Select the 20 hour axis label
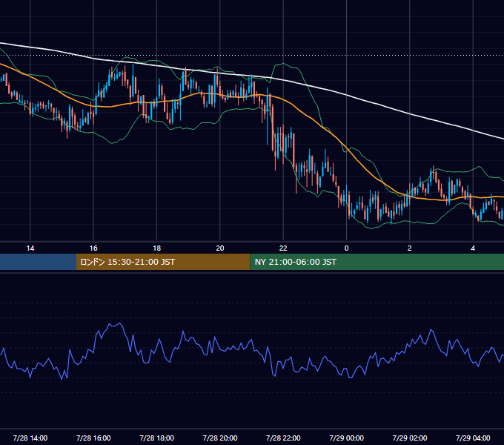 (220, 248)
